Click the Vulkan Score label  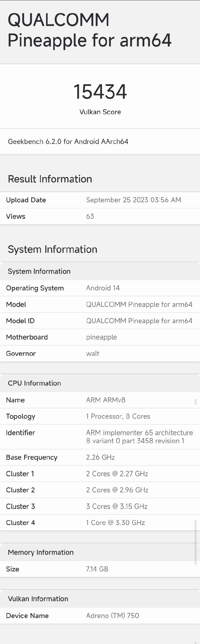click(x=100, y=112)
